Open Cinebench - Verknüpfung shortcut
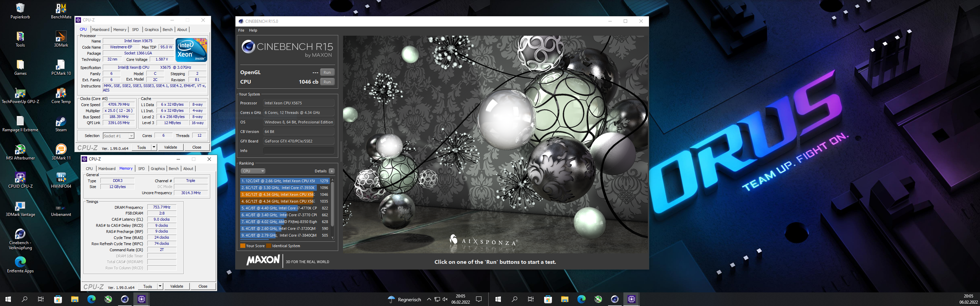This screenshot has width=980, height=306. (20, 239)
